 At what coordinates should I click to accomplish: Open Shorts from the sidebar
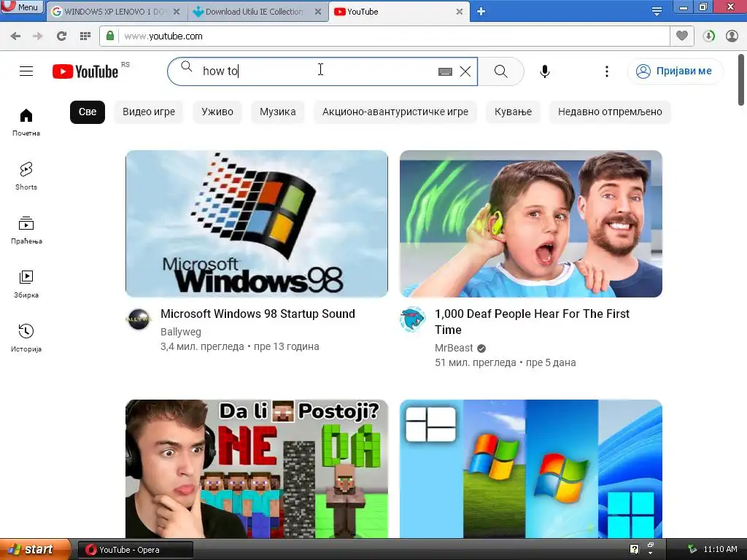tap(26, 176)
